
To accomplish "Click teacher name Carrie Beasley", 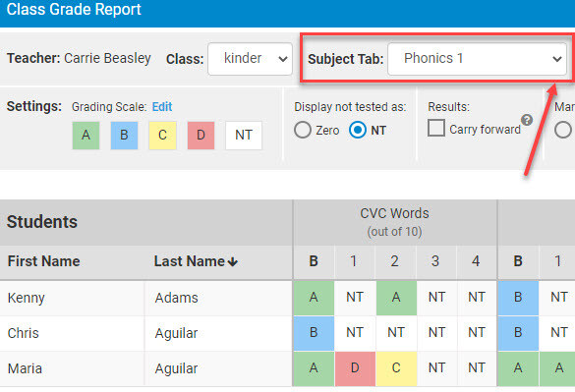I will (x=107, y=58).
